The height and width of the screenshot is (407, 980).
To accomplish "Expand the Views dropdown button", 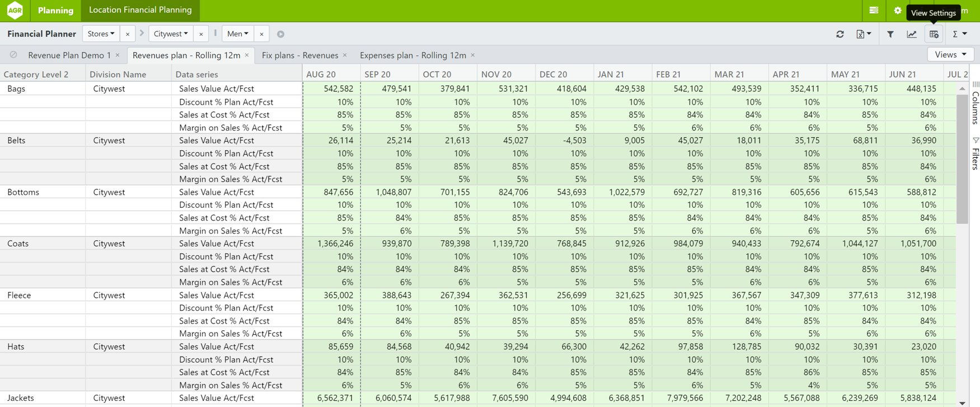I will point(950,54).
